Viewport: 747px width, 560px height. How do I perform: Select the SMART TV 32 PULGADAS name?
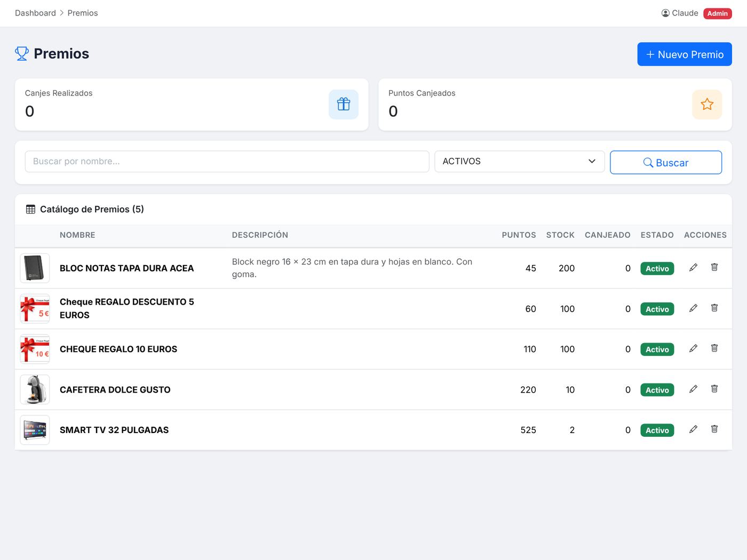(114, 430)
